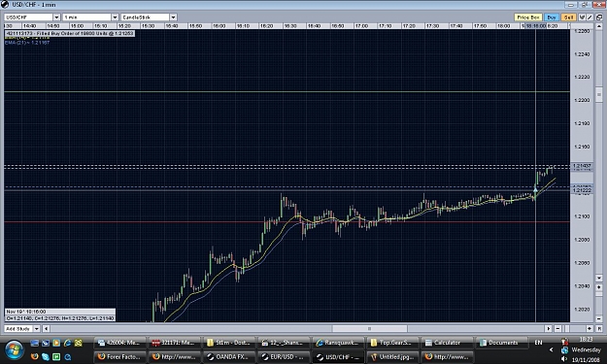Switch to Untitled.jpg taskbar window
607x364 pixels.
392,356
